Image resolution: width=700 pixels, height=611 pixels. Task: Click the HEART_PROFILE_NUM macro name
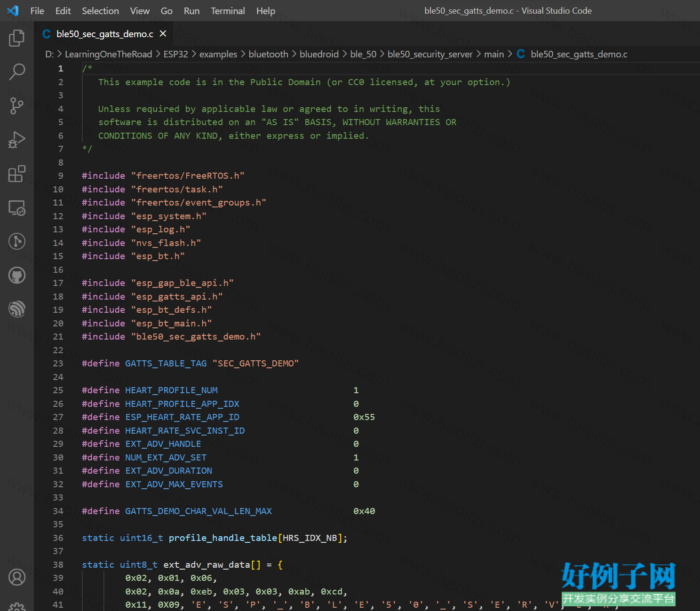(x=171, y=390)
